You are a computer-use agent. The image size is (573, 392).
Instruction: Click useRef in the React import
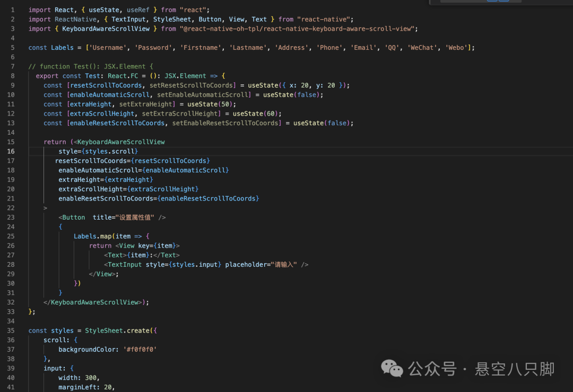click(x=138, y=10)
